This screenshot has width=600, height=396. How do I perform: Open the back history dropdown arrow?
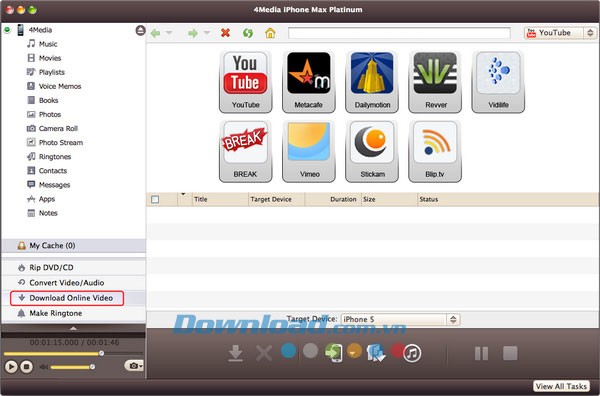click(x=169, y=33)
